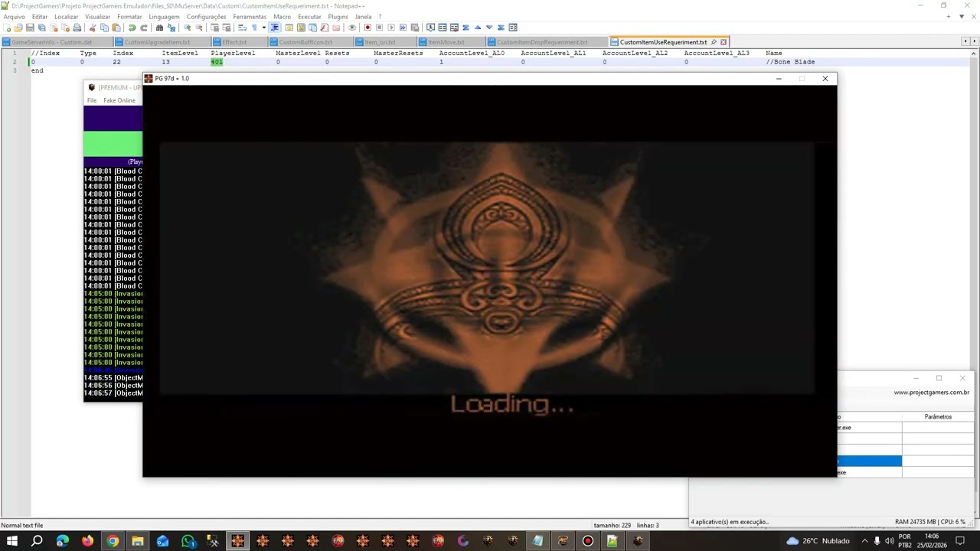Close the CustomItemUseRequeriment.txt tab
Screen dimensions: 980x551
click(x=724, y=42)
